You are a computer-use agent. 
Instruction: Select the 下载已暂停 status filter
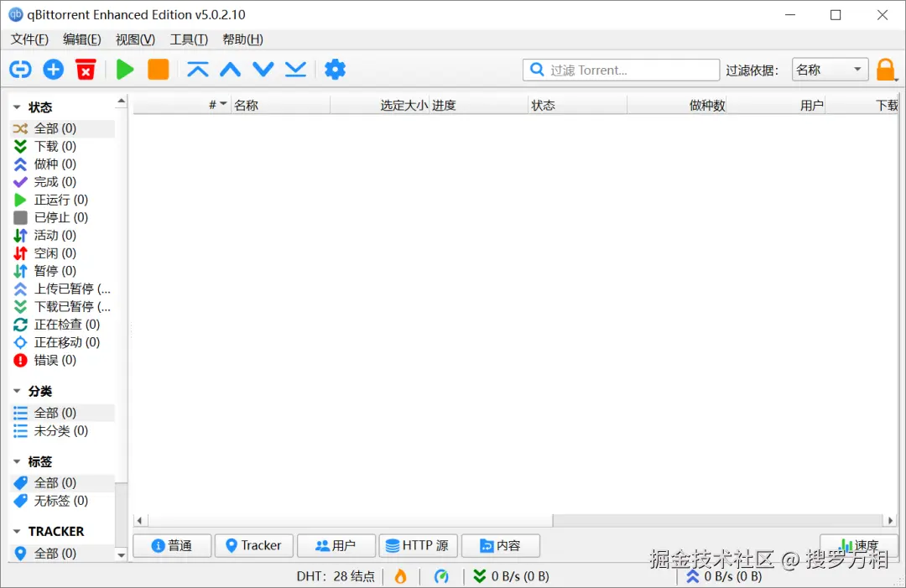[63, 307]
